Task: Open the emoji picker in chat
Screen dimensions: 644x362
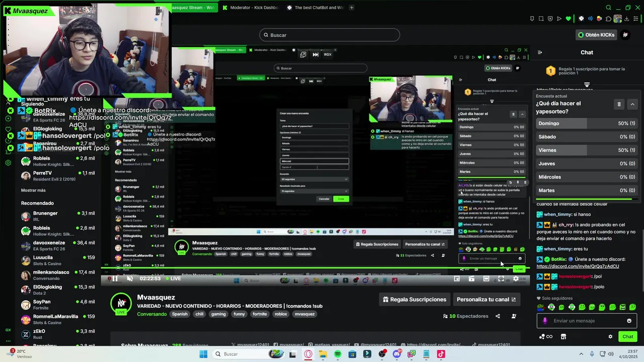Action: coord(629,321)
